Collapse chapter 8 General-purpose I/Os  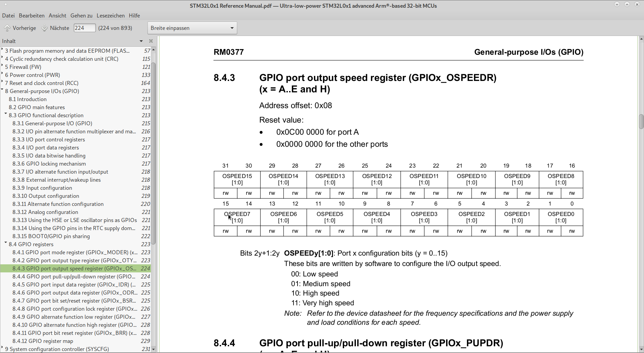pos(2,89)
